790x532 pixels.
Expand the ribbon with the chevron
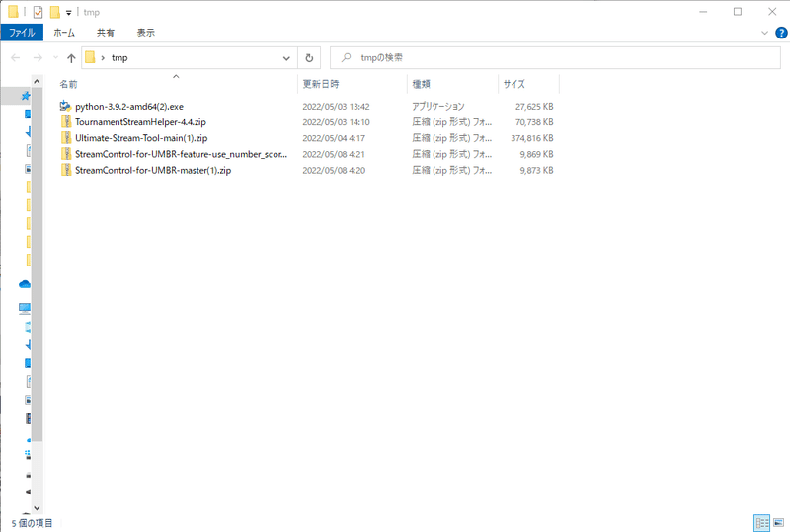[764, 33]
